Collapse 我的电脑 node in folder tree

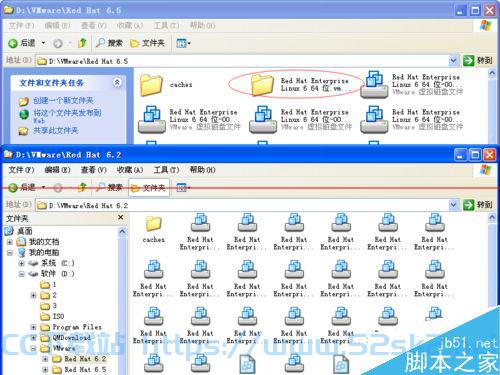pos(10,253)
